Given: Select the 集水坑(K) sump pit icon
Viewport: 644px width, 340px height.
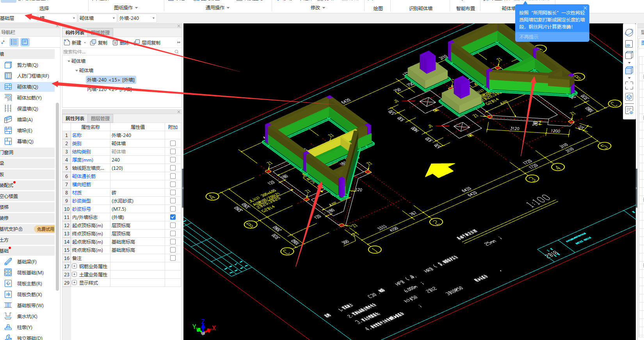Looking at the screenshot, I should click(8, 317).
